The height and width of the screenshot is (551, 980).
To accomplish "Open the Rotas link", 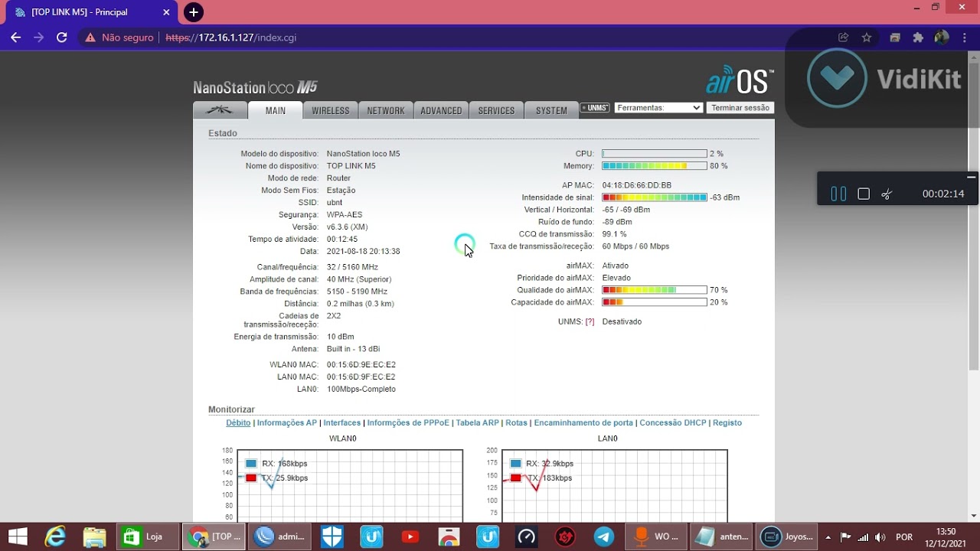I will tap(516, 422).
